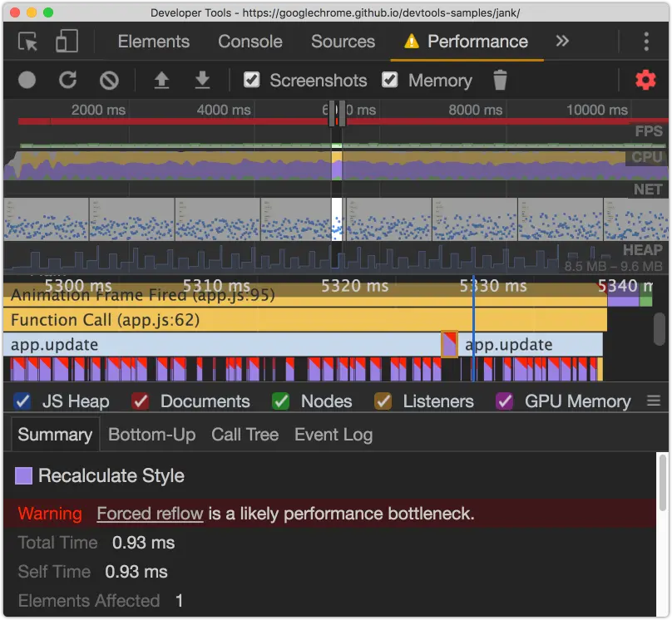Toggle the Nodes counter checkbox

point(281,401)
